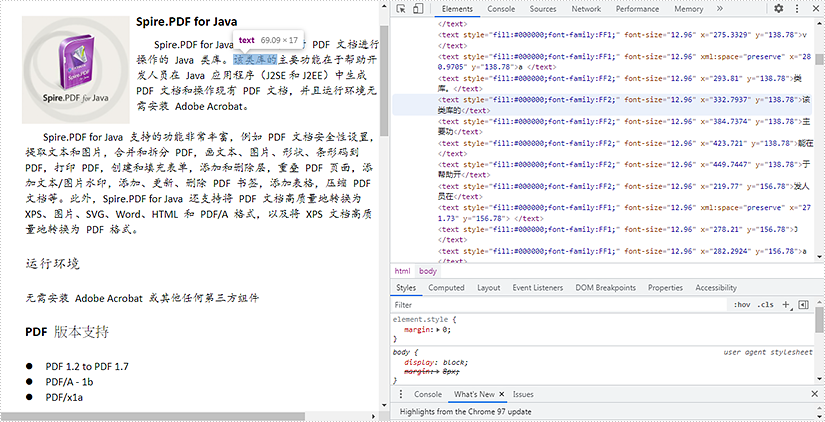Image resolution: width=825 pixels, height=422 pixels.
Task: Click the page's horizontal scrollbar thumb
Action: click(153, 417)
